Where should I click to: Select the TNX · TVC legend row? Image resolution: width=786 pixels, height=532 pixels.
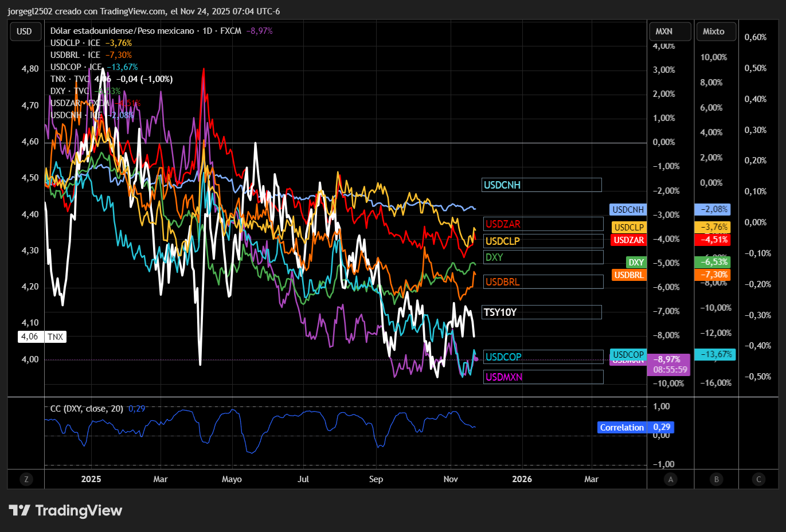coord(111,79)
